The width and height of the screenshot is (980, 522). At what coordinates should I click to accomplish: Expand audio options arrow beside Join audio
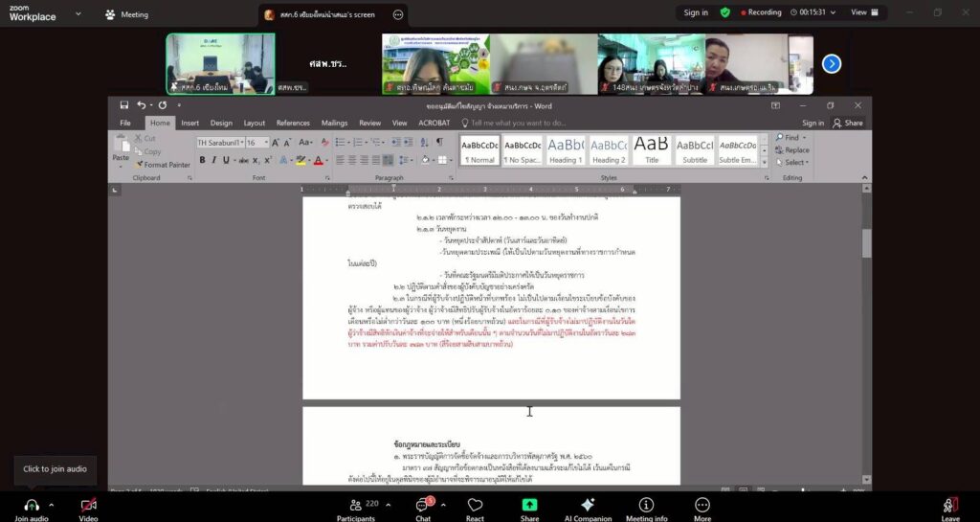click(52, 504)
